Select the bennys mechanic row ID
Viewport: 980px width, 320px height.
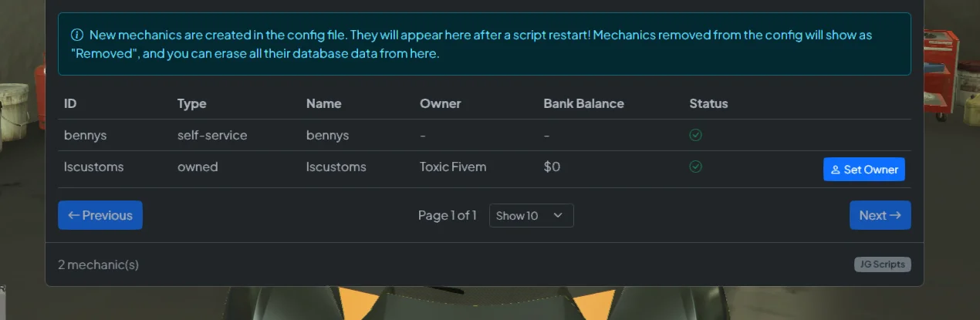pos(85,135)
